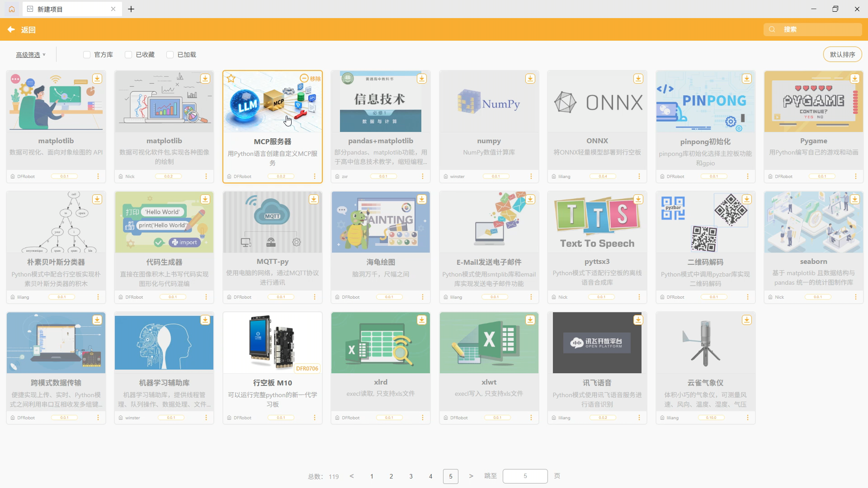This screenshot has width=868, height=488.
Task: Click previous page arrow
Action: point(352,476)
